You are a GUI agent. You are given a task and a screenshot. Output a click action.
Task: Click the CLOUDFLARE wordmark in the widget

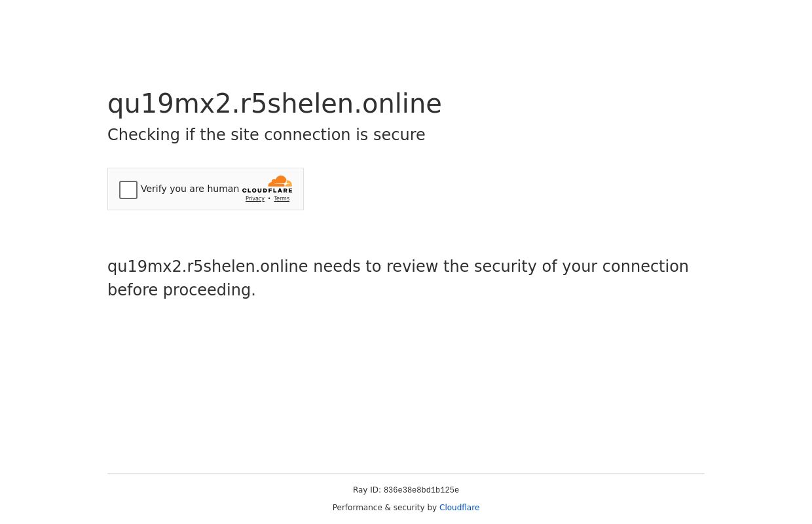(267, 190)
